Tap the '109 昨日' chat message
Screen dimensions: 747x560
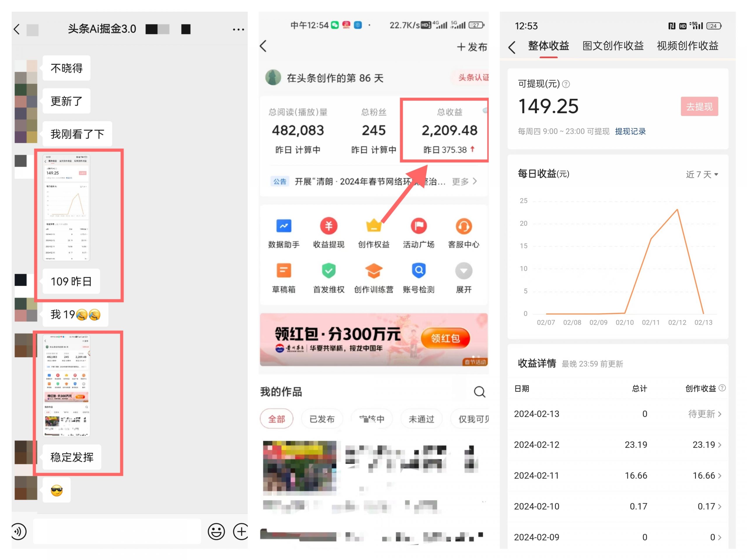tap(71, 281)
